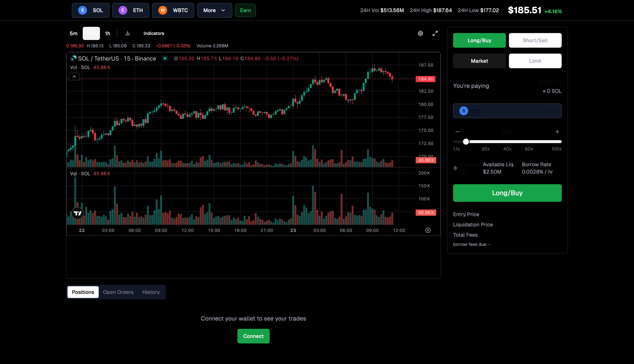Switch chart to 5m timeframe
The height and width of the screenshot is (364, 634).
[73, 33]
